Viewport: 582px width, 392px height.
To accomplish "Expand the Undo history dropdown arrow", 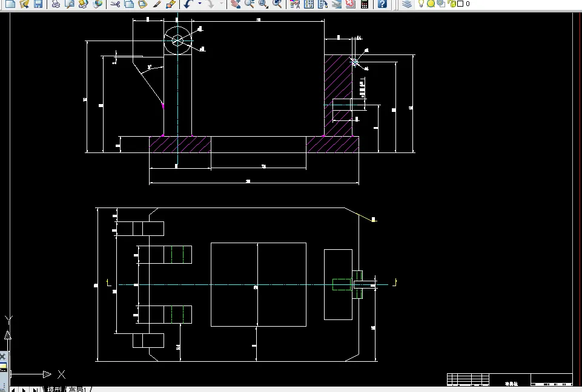I will point(200,4).
